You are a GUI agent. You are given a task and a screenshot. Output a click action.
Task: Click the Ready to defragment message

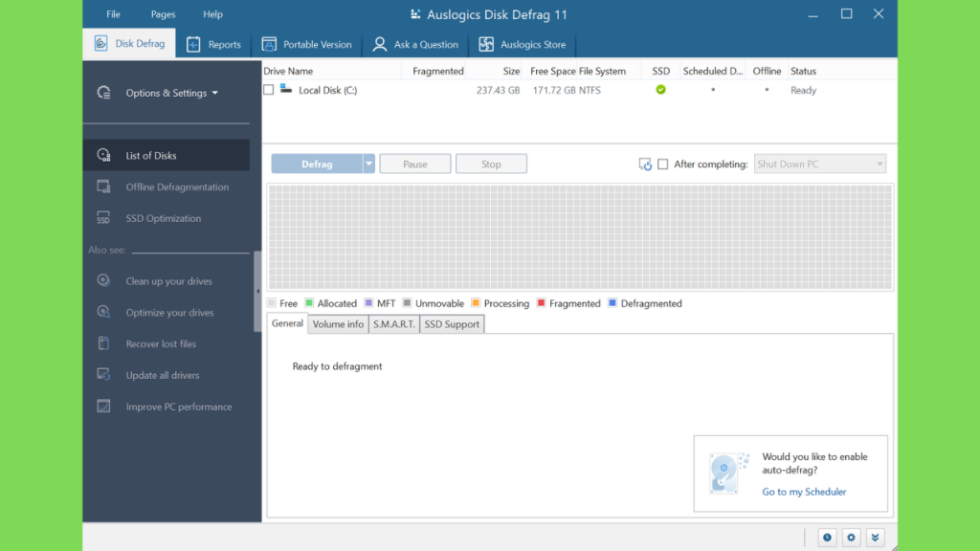pyautogui.click(x=337, y=366)
